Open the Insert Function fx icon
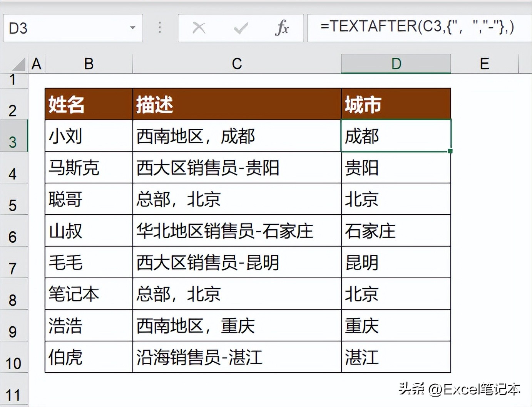The image size is (532, 407). point(282,28)
